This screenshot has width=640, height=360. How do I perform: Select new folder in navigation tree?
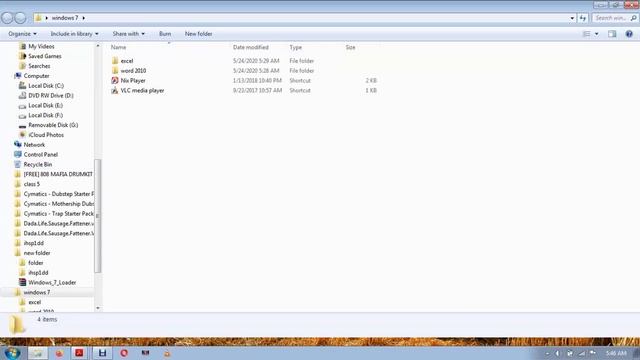(x=37, y=253)
